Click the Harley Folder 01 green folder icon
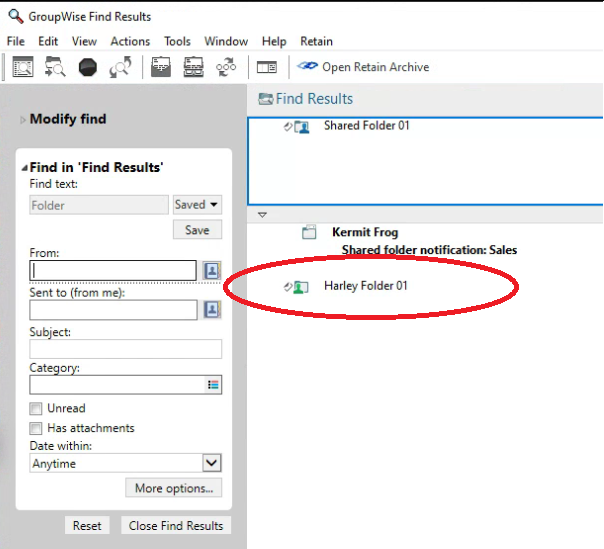This screenshot has height=549, width=604. (300, 287)
